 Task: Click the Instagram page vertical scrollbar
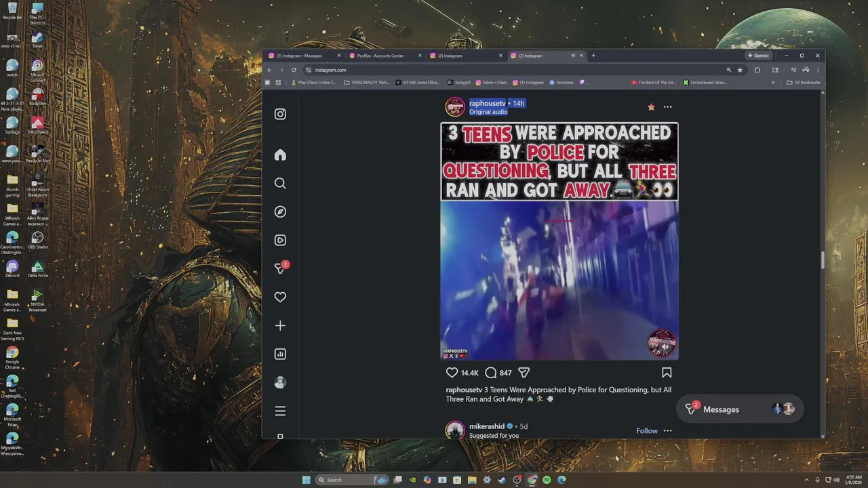click(x=823, y=260)
